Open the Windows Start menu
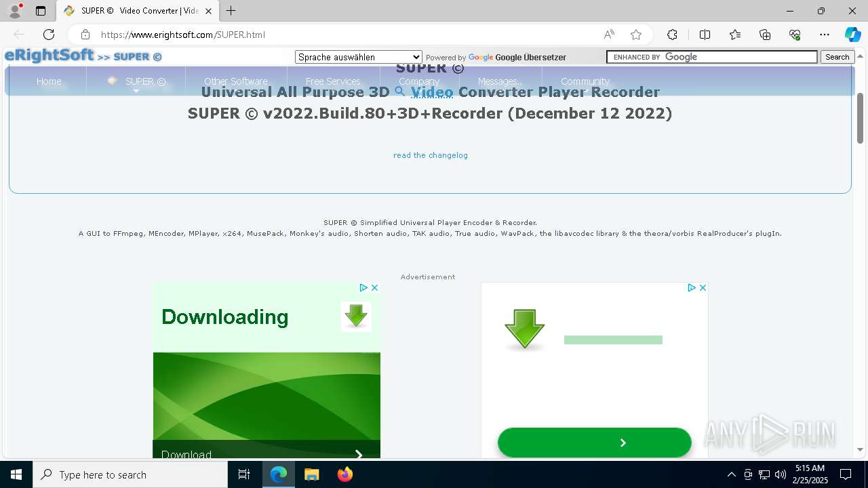 point(16,474)
